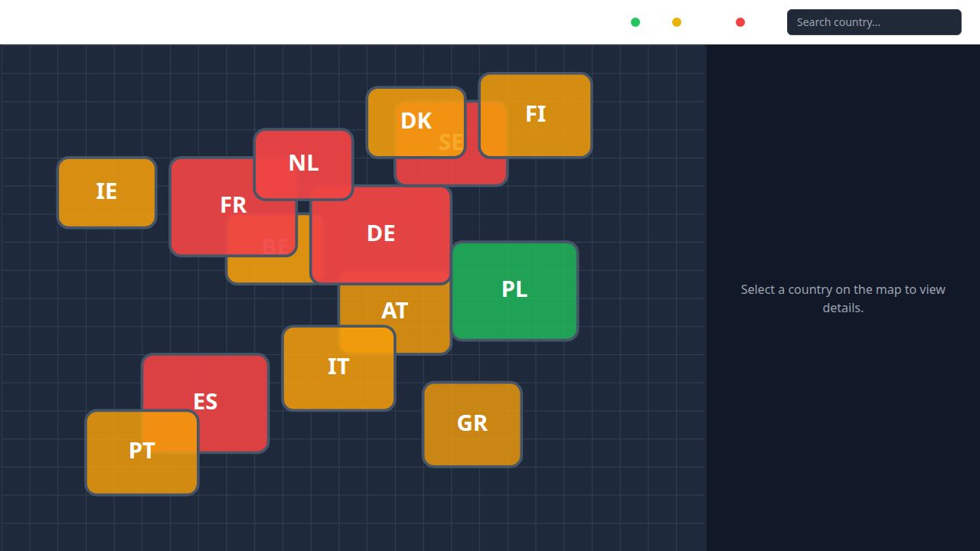Select the DE country tile

(x=381, y=234)
